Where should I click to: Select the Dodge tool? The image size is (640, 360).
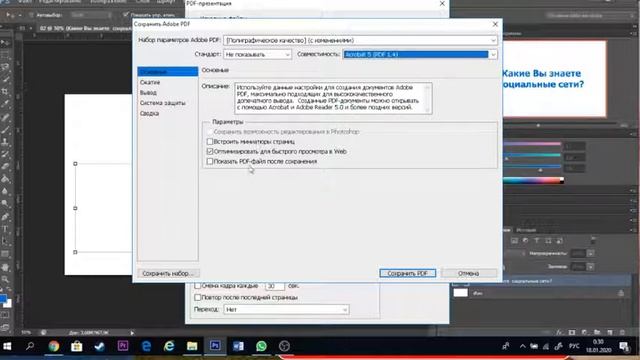click(5, 203)
